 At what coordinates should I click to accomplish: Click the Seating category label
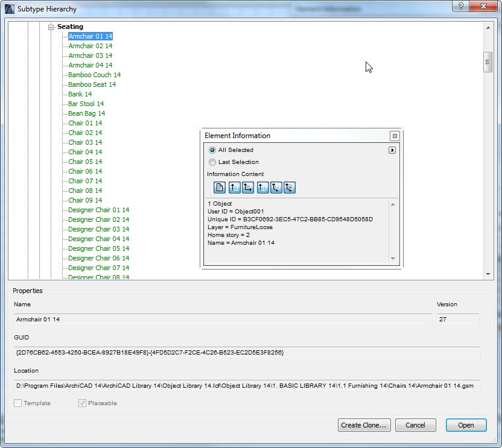point(70,27)
